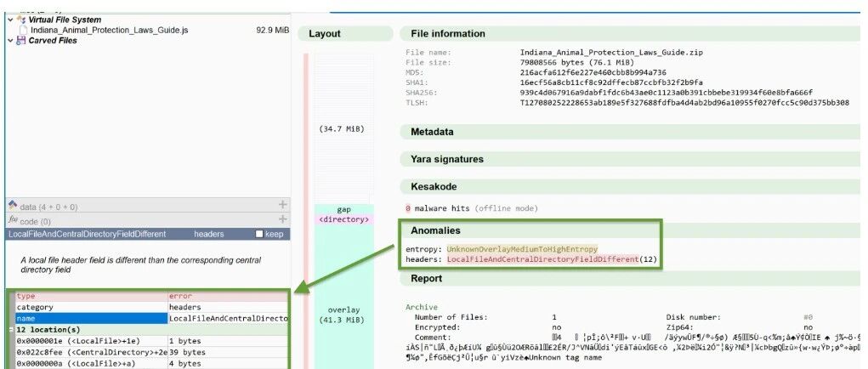Select the gap region in the layout
The height and width of the screenshot is (369, 868).
click(x=343, y=210)
